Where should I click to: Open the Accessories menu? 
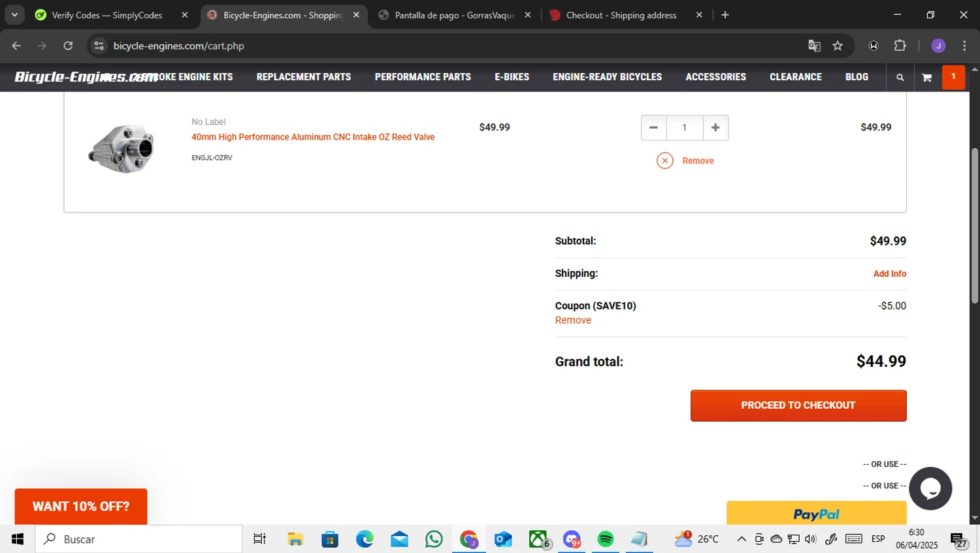(715, 77)
